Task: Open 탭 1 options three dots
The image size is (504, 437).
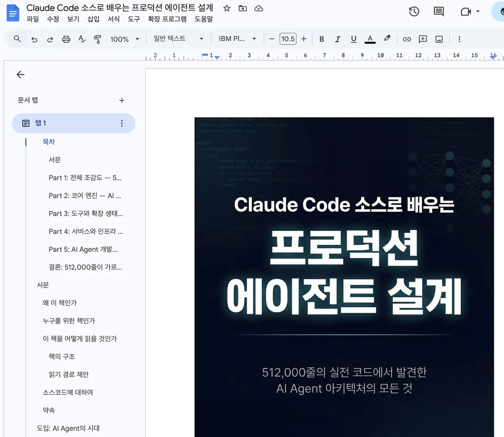Action: [x=122, y=123]
